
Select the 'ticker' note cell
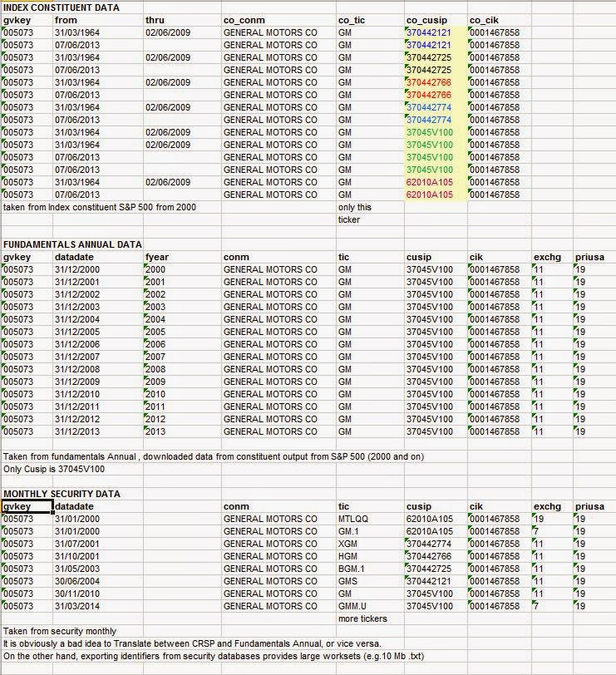(x=370, y=219)
